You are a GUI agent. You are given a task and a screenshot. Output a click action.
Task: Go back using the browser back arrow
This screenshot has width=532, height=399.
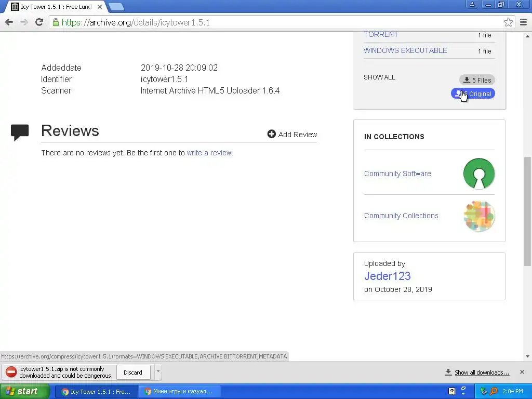click(x=9, y=22)
